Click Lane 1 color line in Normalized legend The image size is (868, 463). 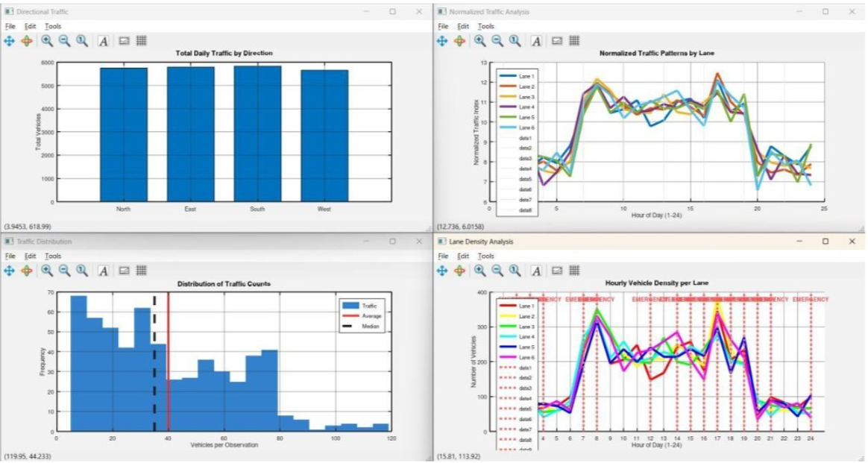(x=508, y=77)
